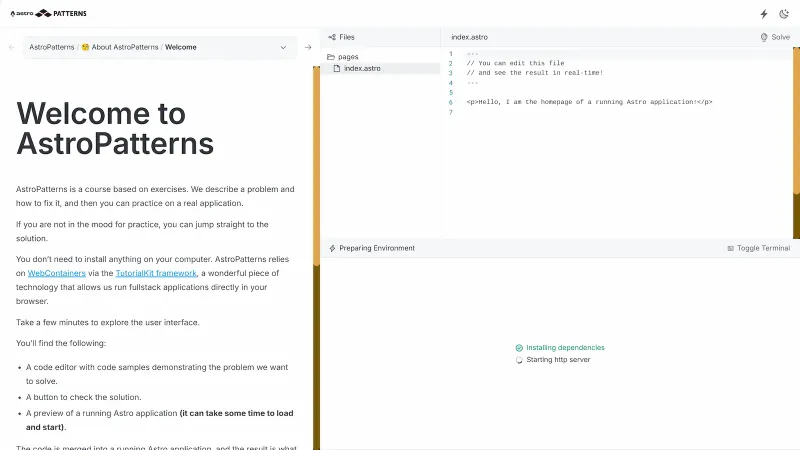Viewport: 800px width, 450px height.
Task: Toggle dark mode with the moon icon
Action: pyautogui.click(x=785, y=14)
